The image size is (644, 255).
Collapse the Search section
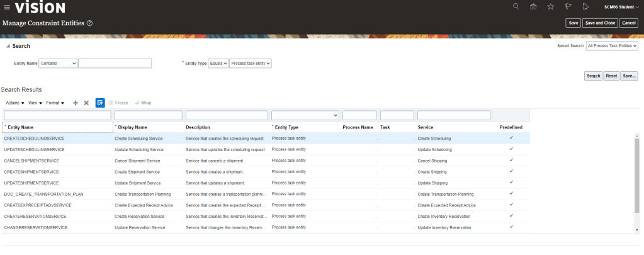pos(8,46)
